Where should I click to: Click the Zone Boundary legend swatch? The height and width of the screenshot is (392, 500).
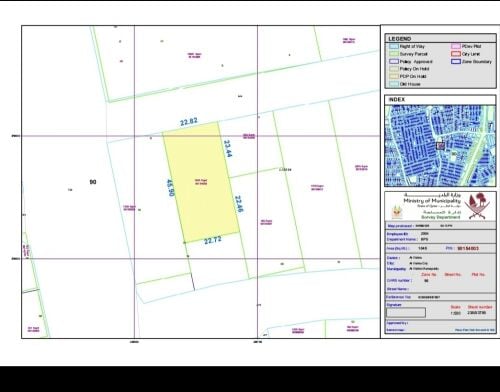point(456,61)
